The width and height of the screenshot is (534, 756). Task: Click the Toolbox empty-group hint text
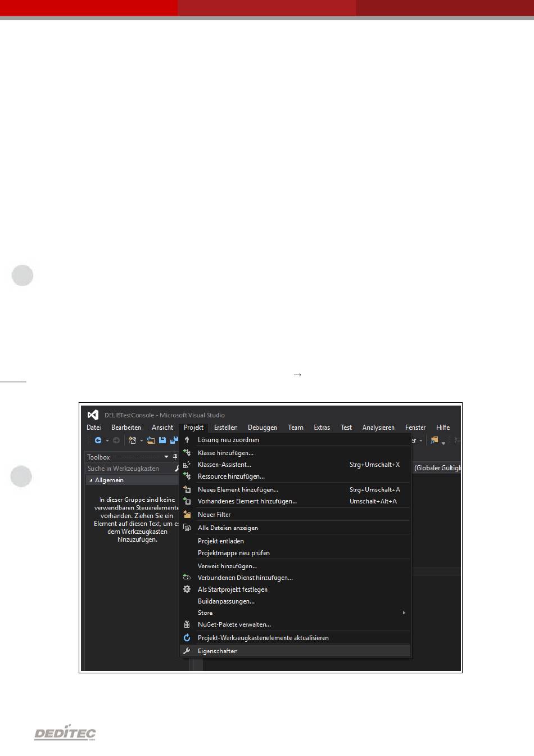pyautogui.click(x=137, y=519)
